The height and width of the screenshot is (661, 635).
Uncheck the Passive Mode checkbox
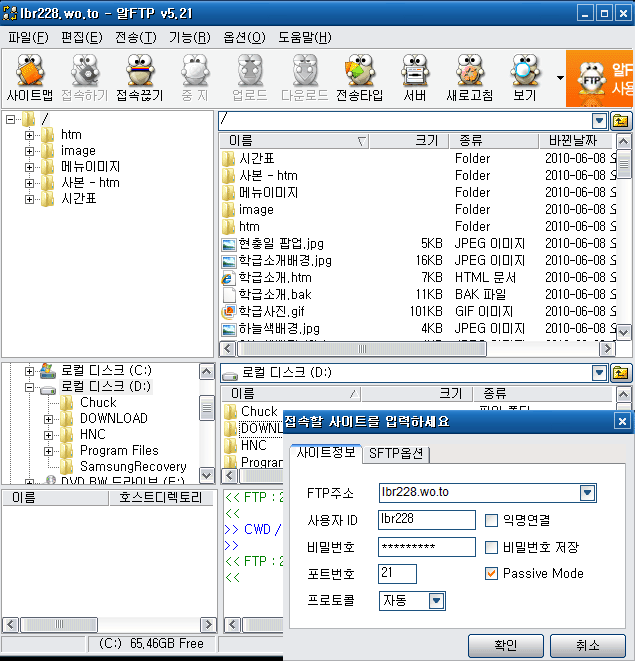491,574
